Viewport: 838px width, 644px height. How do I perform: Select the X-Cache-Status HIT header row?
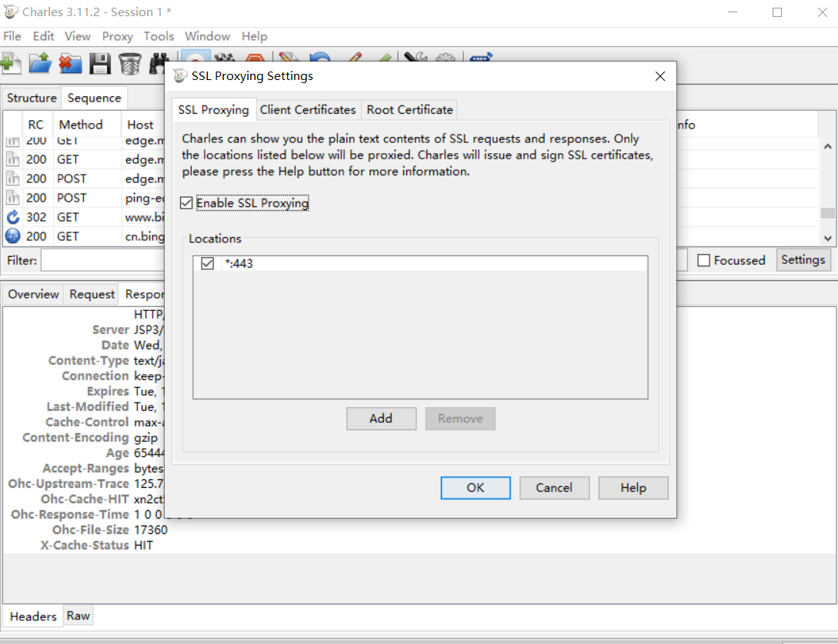pos(96,546)
